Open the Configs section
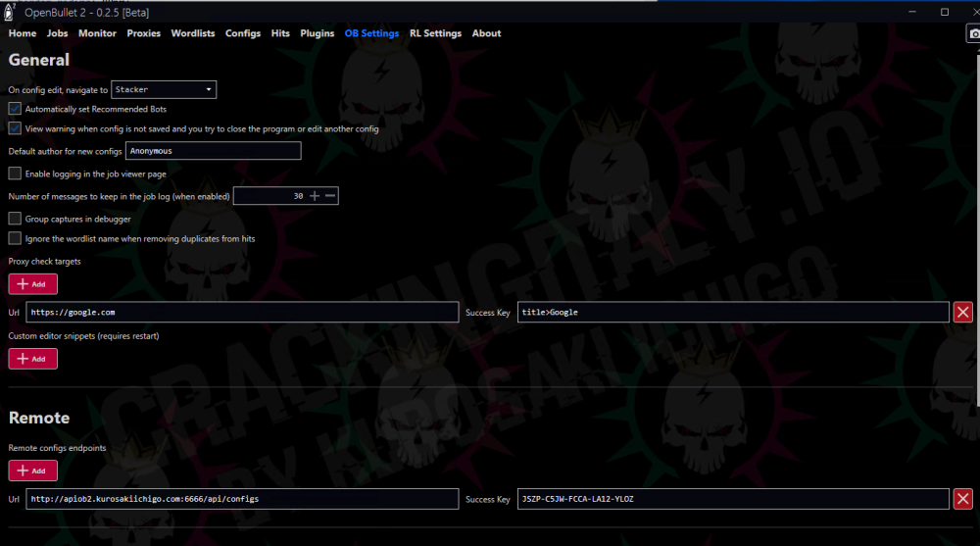This screenshot has height=546, width=980. click(x=242, y=33)
